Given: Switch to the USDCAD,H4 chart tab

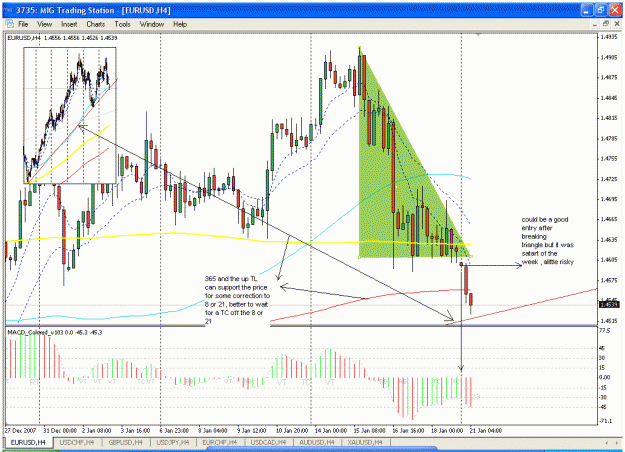Looking at the screenshot, I should pos(269,442).
